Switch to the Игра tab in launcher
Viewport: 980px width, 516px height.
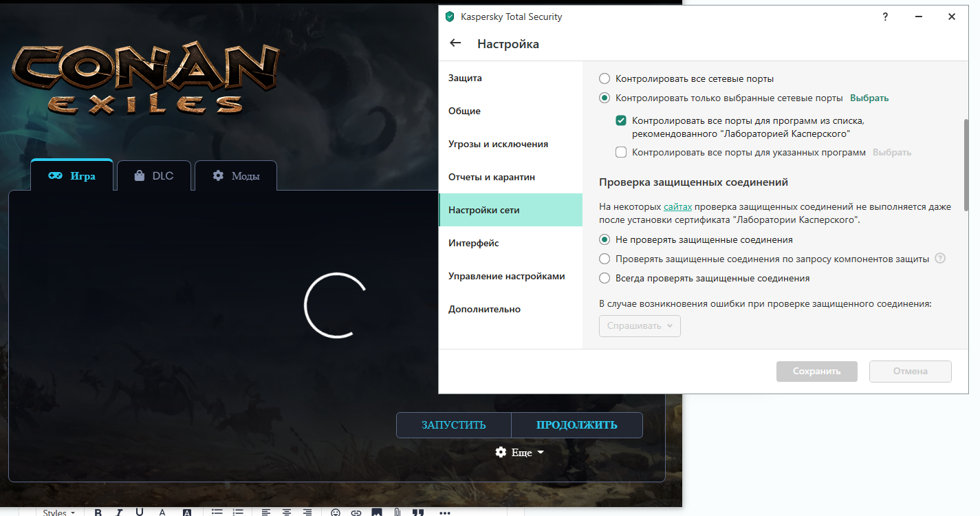pyautogui.click(x=72, y=175)
